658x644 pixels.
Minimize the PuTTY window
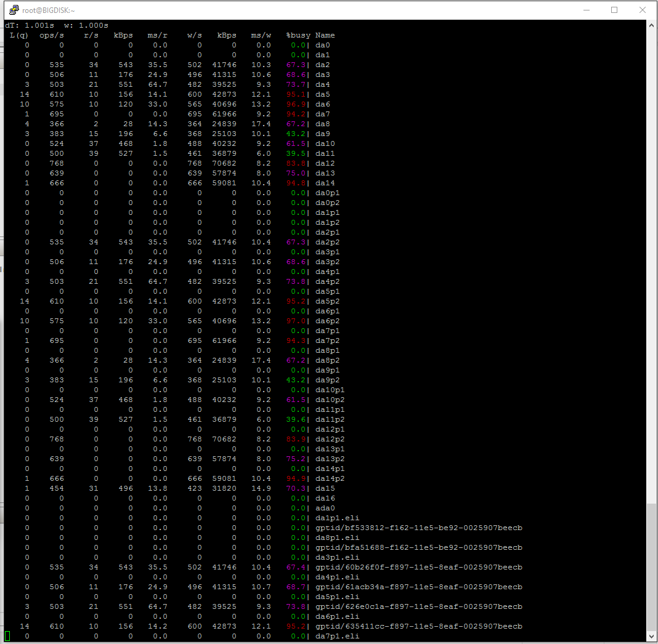click(587, 10)
